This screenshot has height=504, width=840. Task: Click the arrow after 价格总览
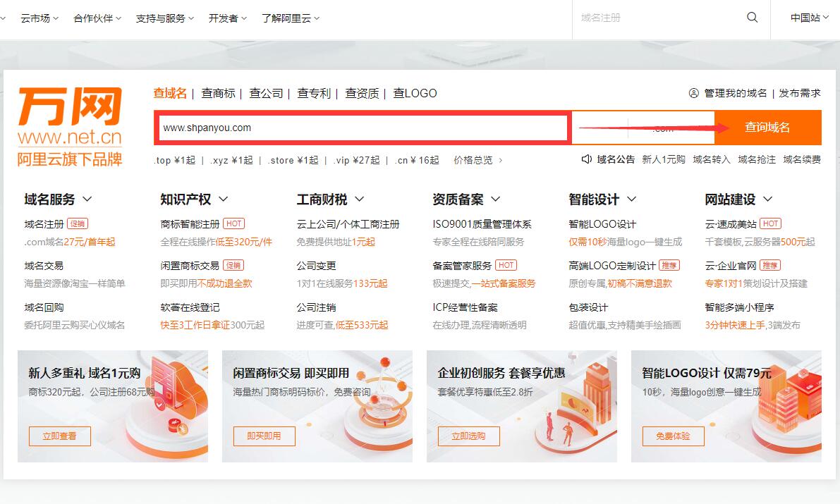501,160
